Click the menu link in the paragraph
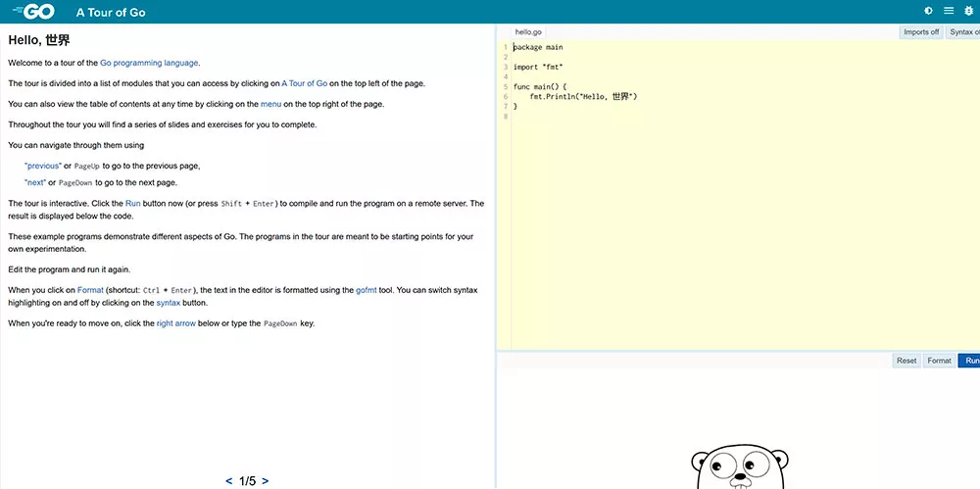Viewport: 980px width, 489px height. coord(271,104)
